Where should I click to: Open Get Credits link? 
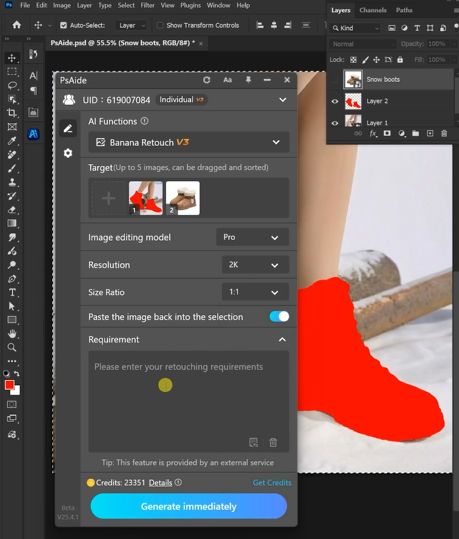coord(272,483)
